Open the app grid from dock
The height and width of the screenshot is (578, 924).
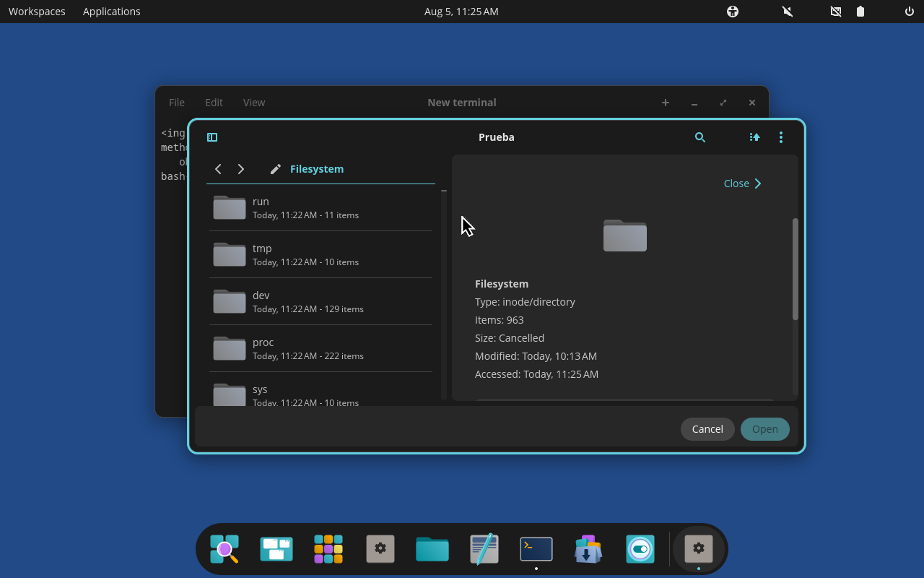pyautogui.click(x=328, y=549)
